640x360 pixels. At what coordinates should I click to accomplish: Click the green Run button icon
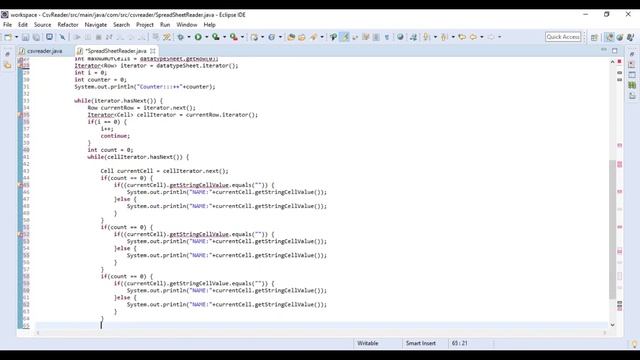198,37
